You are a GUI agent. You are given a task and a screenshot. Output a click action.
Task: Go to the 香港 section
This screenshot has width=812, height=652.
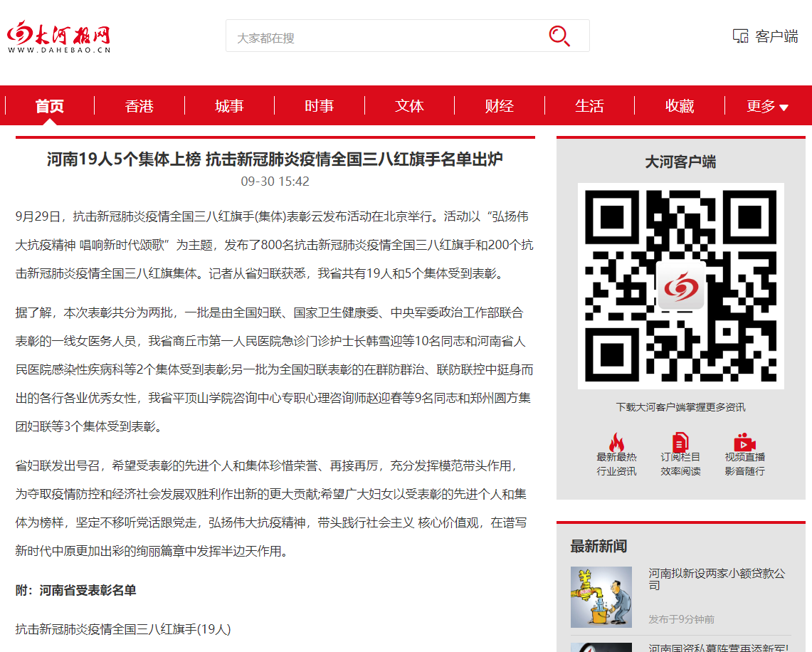[x=139, y=106]
